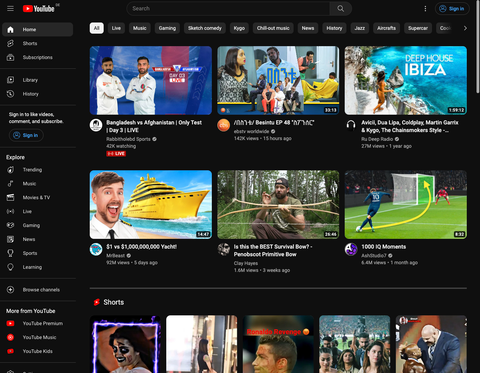Open YouTube Premium icon
The image size is (480, 373).
[x=10, y=323]
